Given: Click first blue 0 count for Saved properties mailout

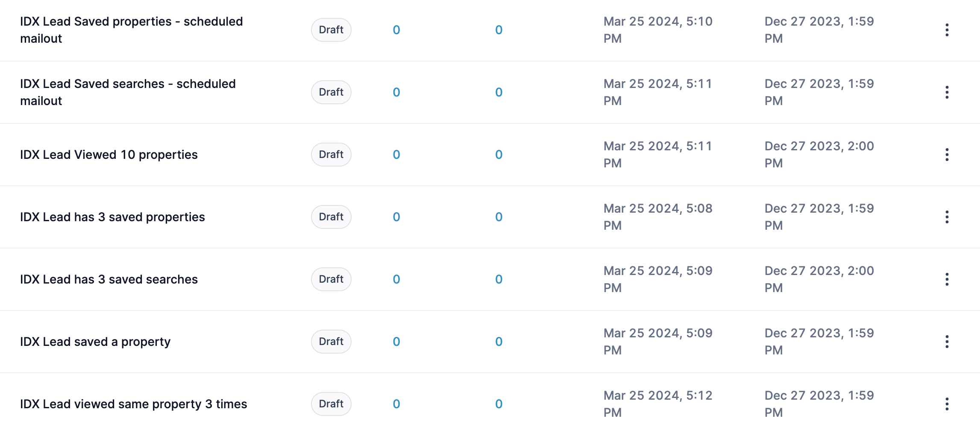Looking at the screenshot, I should coord(396,30).
